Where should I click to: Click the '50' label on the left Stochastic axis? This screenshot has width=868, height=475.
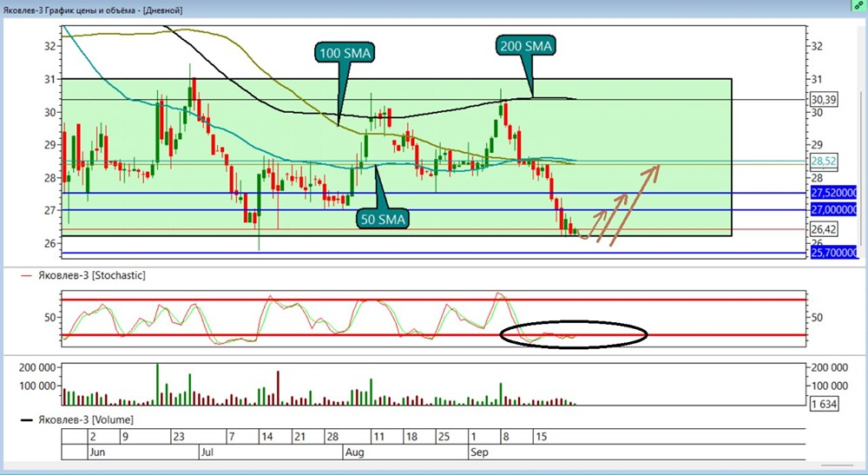[x=50, y=317]
